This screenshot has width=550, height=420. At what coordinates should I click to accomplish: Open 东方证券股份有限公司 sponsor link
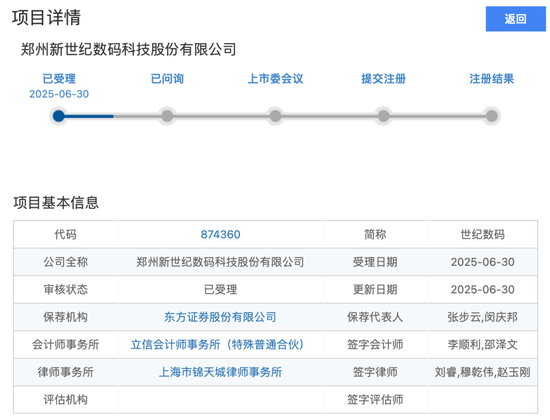coord(220,317)
